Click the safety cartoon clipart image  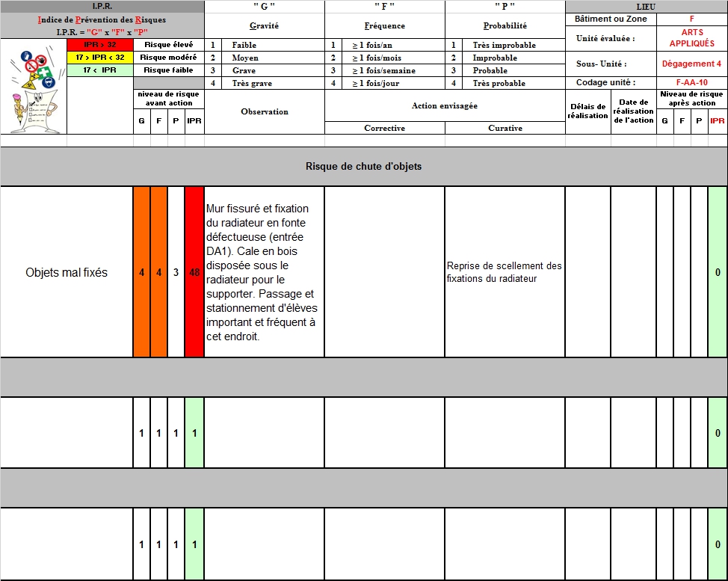(33, 86)
